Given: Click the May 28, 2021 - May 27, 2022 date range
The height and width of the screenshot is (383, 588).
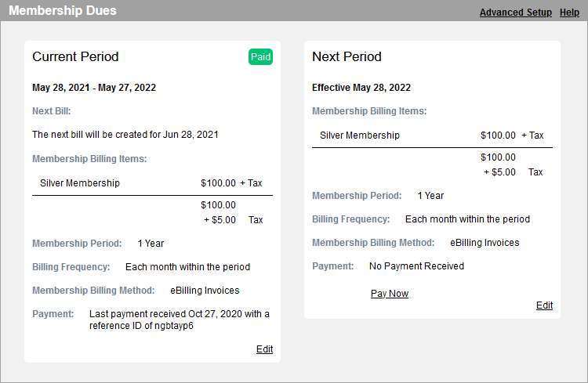Looking at the screenshot, I should 94,88.
